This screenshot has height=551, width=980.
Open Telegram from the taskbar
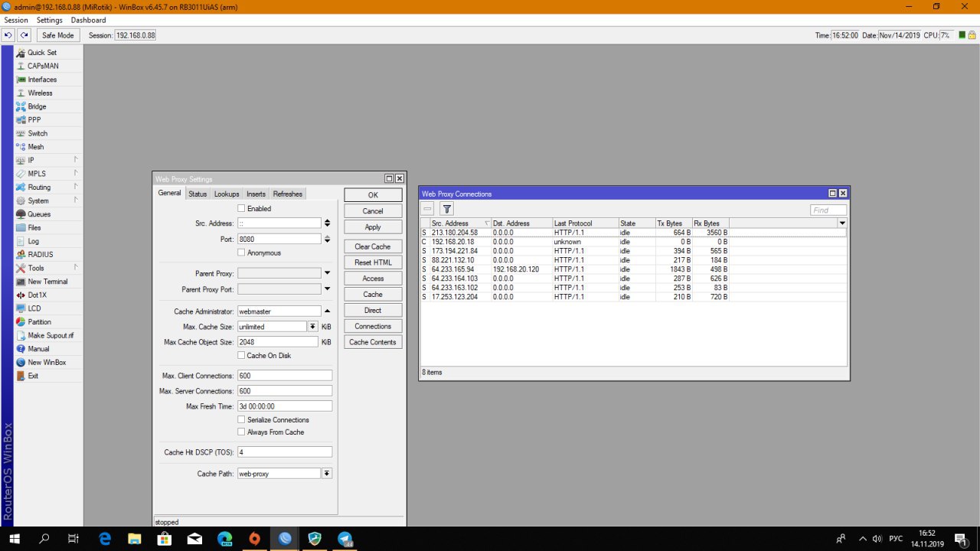click(345, 539)
